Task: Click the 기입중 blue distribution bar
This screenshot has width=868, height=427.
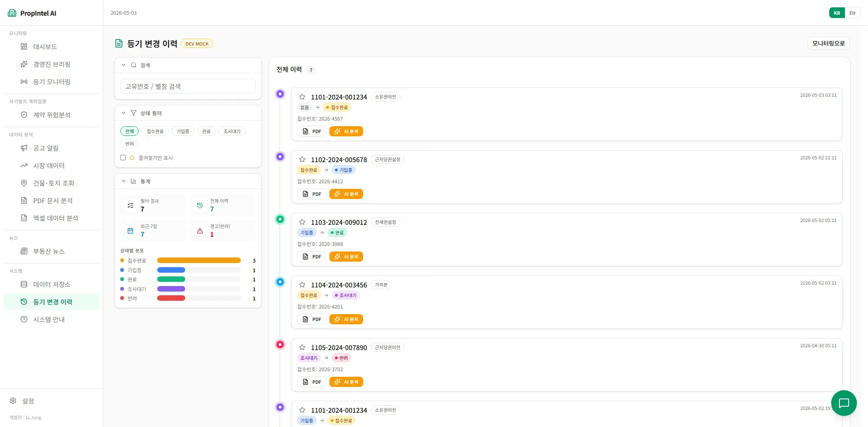Action: pyautogui.click(x=171, y=270)
